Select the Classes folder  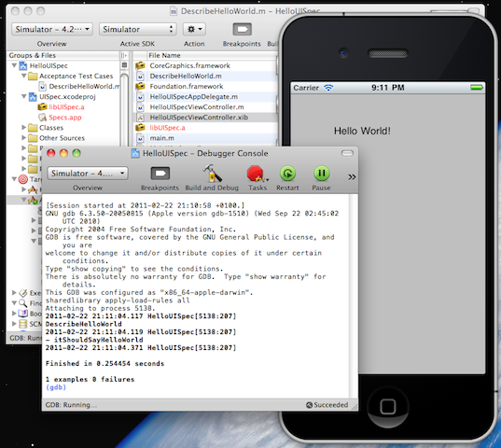(51, 128)
